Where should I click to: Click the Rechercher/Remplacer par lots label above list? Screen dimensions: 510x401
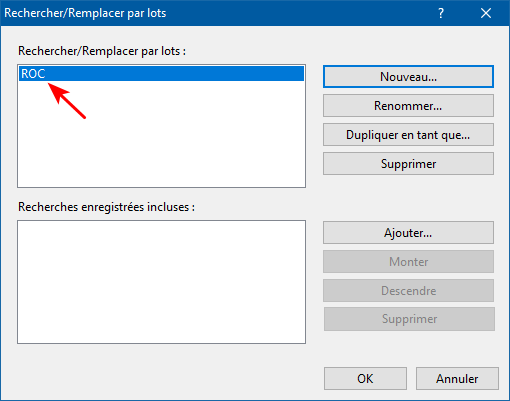(x=102, y=51)
